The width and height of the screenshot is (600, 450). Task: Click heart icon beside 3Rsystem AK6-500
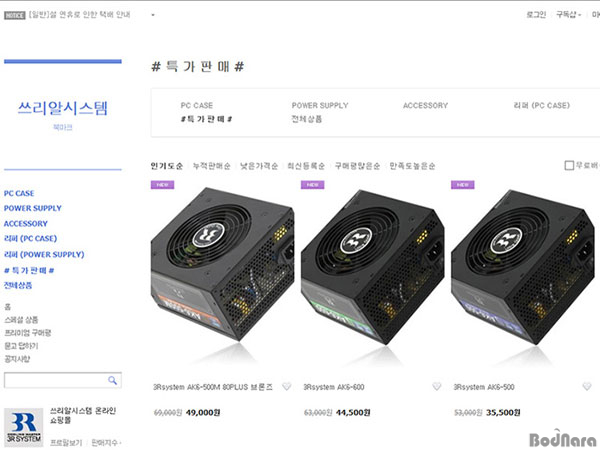[587, 386]
